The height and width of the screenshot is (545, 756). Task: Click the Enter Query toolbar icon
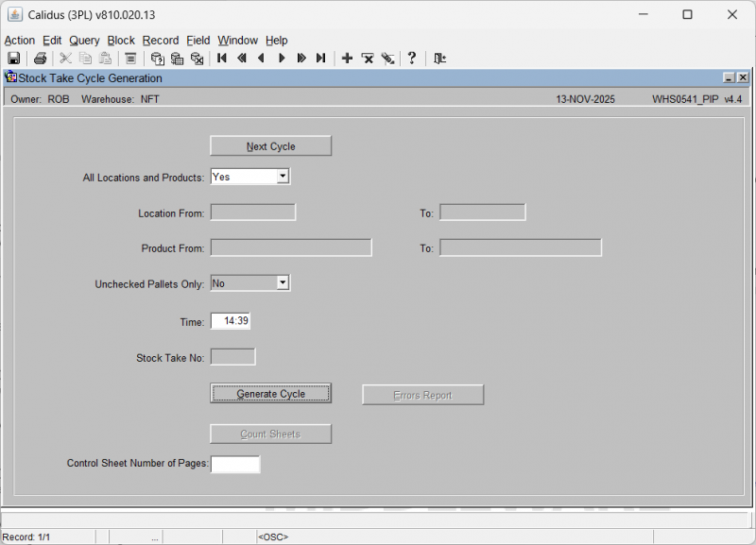tap(158, 59)
